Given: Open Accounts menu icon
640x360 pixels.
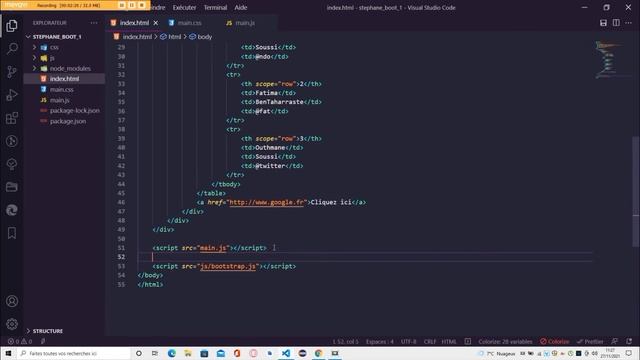Looking at the screenshot, I should click(x=12, y=301).
